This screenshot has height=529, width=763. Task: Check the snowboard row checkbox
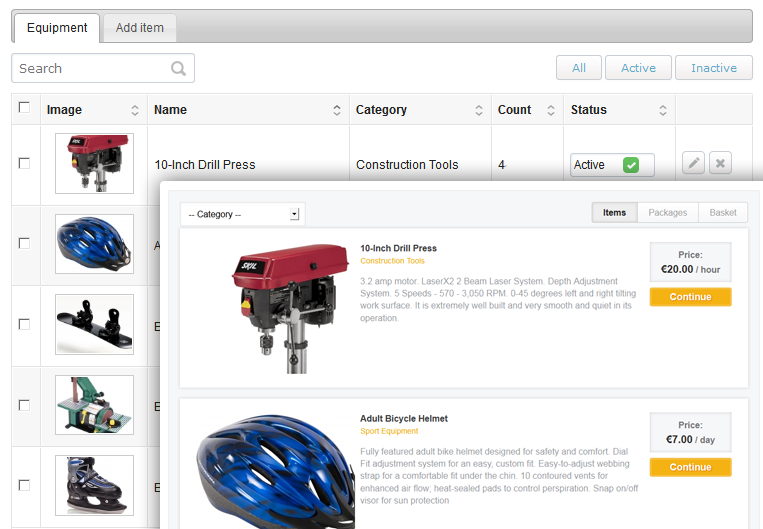coord(24,324)
